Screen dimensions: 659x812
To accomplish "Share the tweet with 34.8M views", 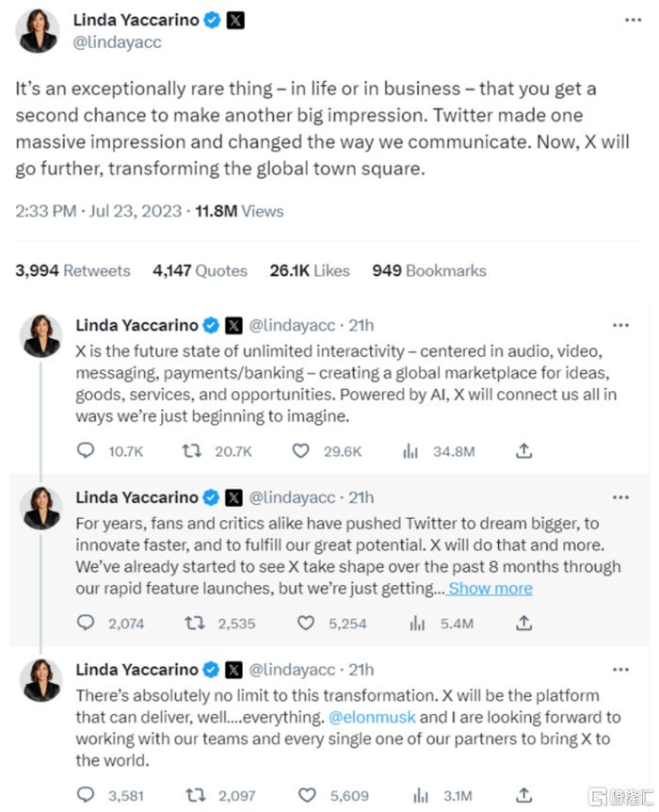I will (x=525, y=451).
